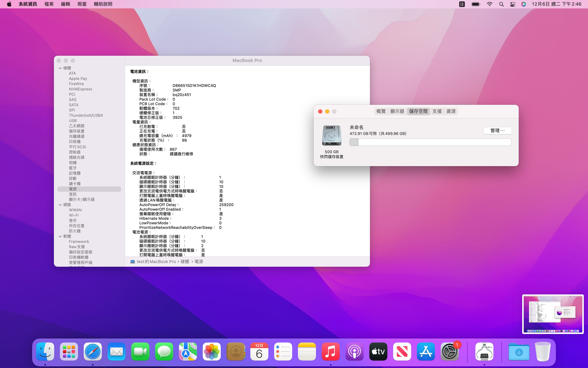Viewport: 588px width, 368px height.
Task: Select the 儲存空間 tab
Action: (x=418, y=111)
